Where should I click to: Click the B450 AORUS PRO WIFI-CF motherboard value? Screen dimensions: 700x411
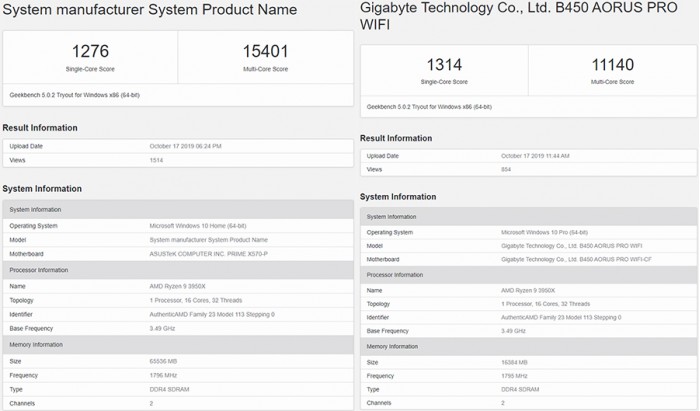tap(566, 260)
